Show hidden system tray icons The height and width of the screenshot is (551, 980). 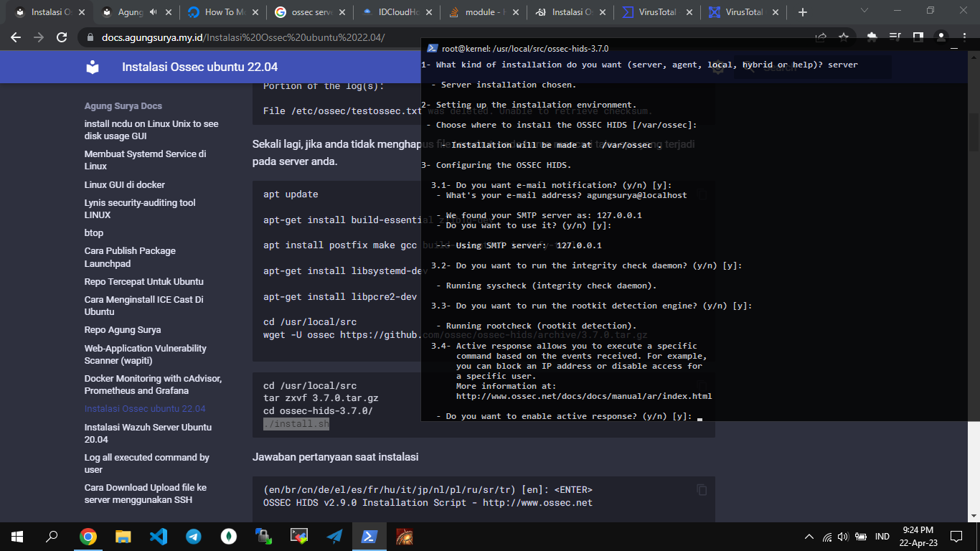click(809, 536)
